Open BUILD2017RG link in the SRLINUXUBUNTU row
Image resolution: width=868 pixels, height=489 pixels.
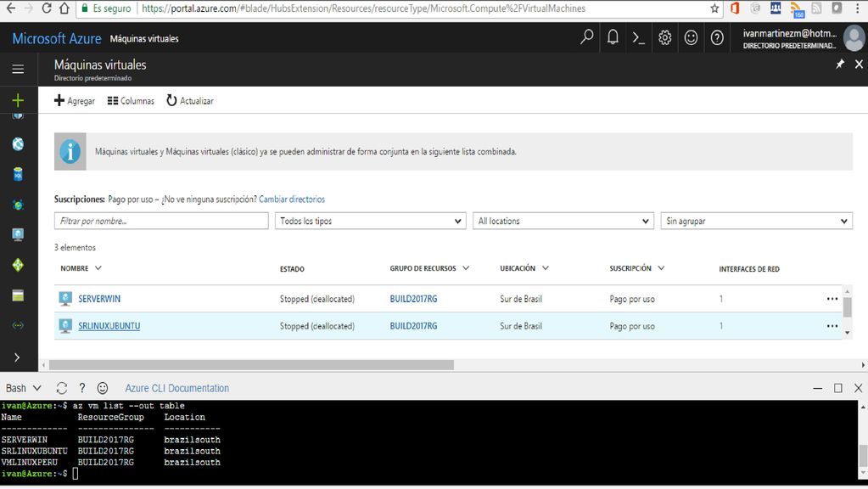[x=413, y=326]
